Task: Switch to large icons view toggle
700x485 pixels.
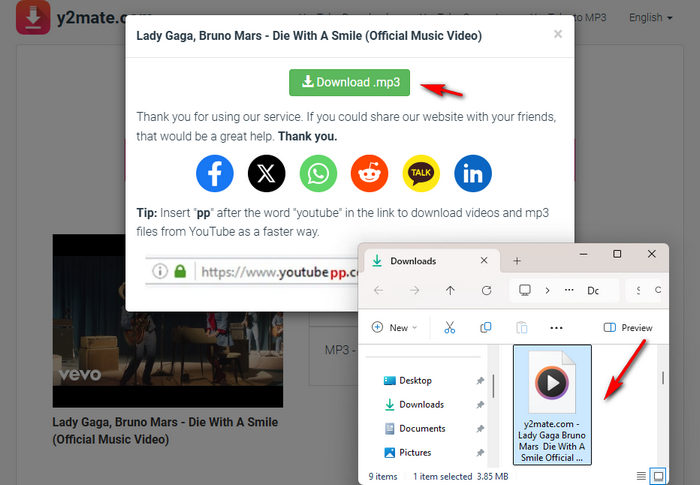Action: (x=658, y=476)
